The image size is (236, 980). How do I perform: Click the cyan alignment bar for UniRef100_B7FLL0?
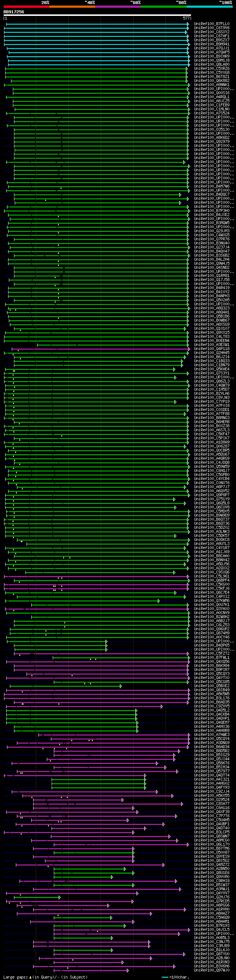tap(97, 24)
